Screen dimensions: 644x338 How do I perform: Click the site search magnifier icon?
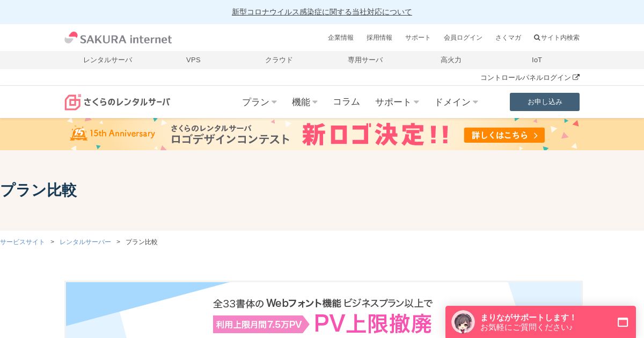pyautogui.click(x=537, y=38)
